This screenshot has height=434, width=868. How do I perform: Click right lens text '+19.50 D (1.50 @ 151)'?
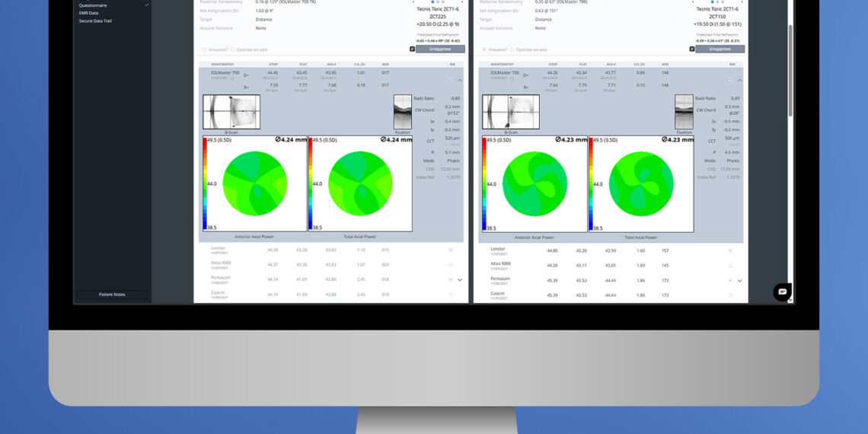pos(717,24)
